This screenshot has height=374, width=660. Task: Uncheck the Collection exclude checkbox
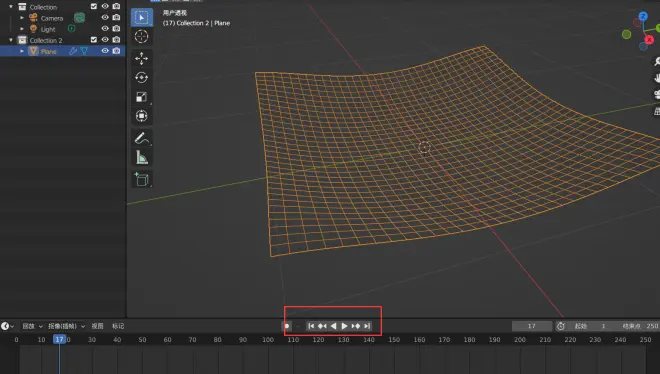94,6
